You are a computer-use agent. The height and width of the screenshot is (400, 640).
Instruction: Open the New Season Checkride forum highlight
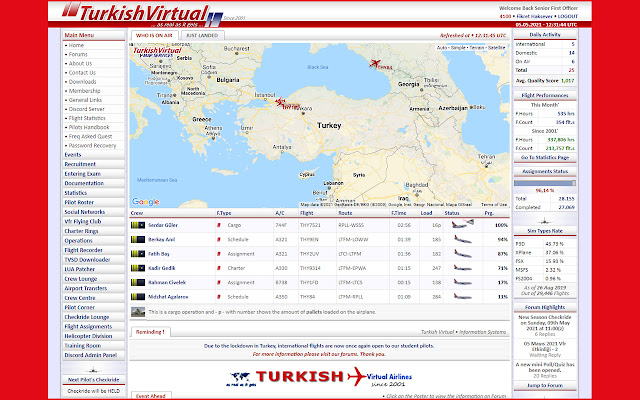545,323
